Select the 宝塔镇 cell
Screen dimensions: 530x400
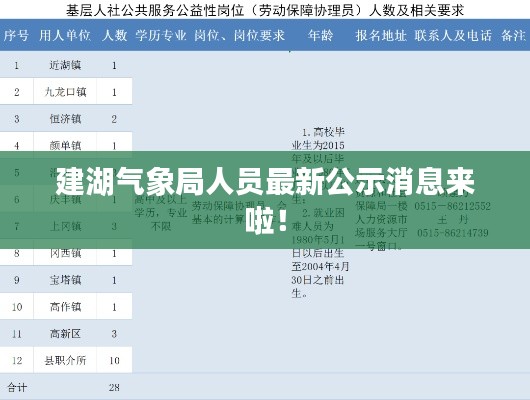tap(65, 280)
